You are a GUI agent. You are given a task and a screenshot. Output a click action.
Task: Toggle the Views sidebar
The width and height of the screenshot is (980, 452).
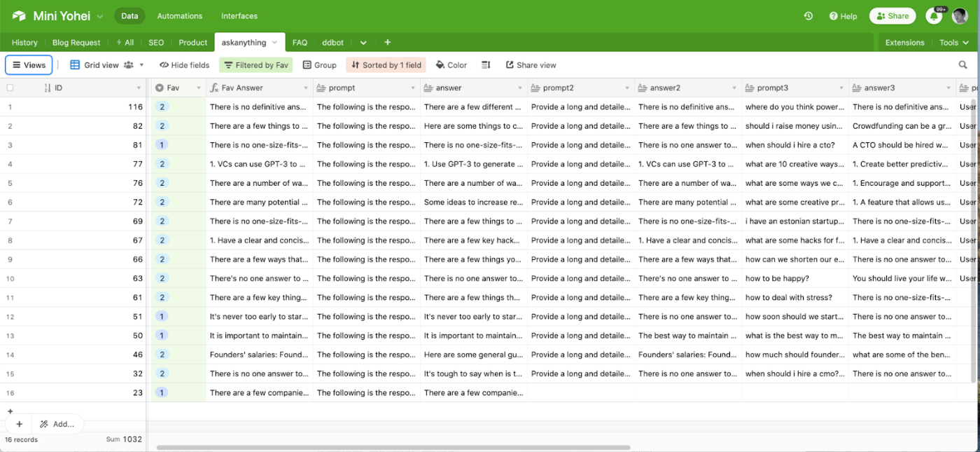click(x=29, y=65)
